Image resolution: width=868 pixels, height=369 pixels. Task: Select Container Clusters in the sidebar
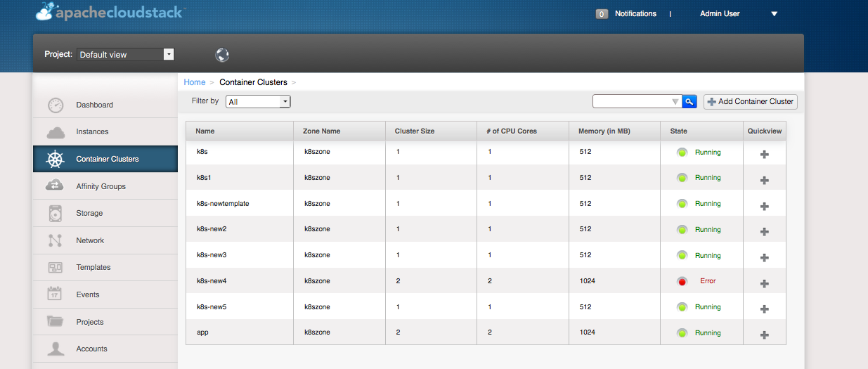(105, 159)
